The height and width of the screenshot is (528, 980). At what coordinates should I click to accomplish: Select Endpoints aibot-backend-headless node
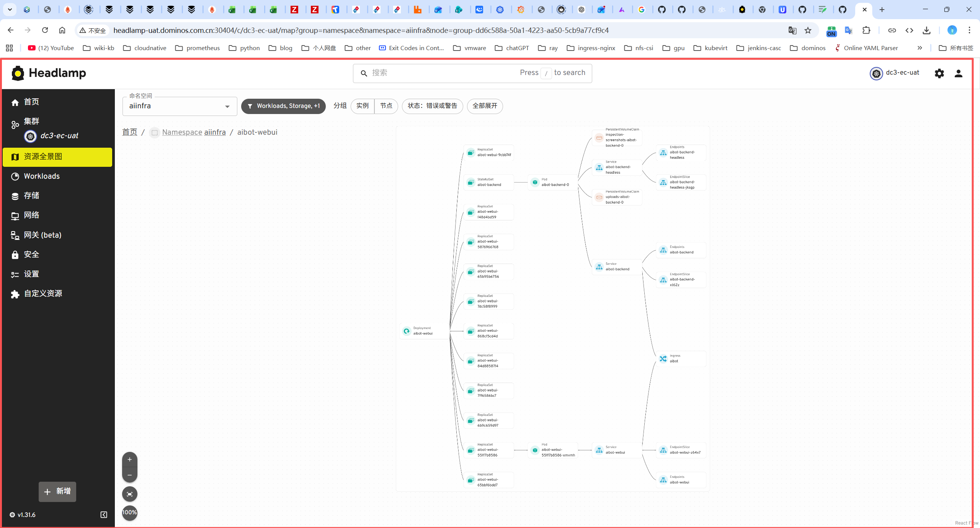point(681,152)
